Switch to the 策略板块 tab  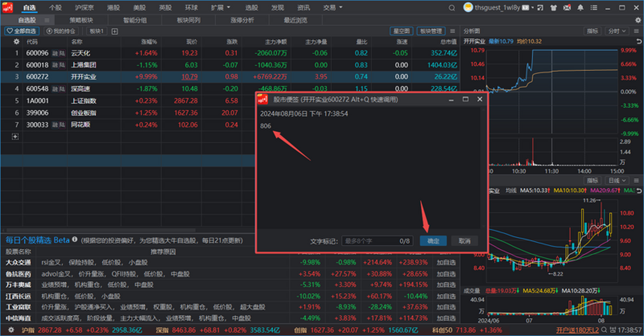click(x=81, y=20)
